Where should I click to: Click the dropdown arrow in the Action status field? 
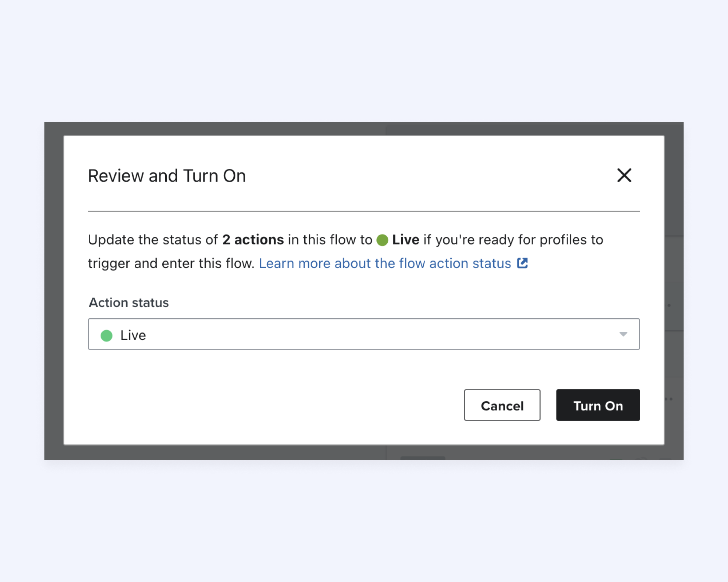(x=623, y=334)
